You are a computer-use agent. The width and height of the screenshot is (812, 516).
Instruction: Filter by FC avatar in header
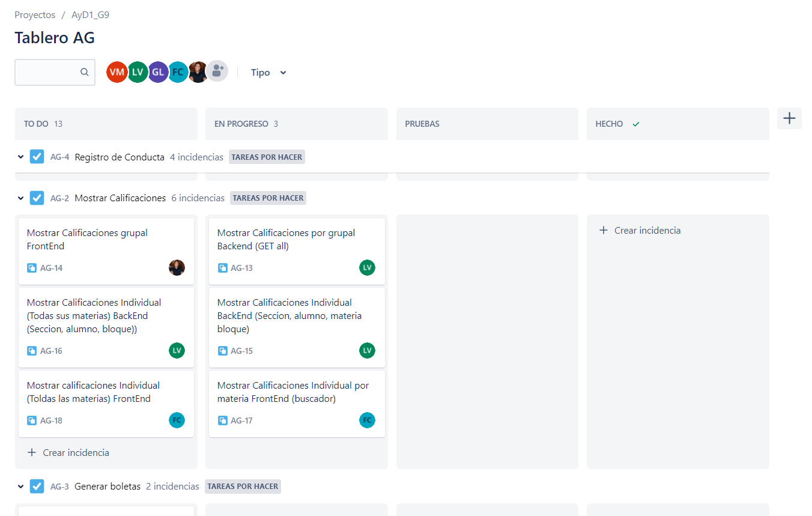[x=178, y=72]
